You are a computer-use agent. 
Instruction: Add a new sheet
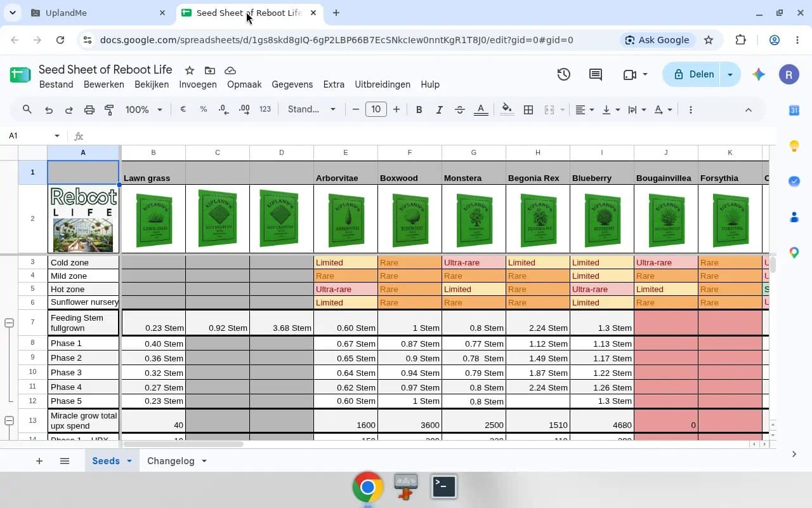[x=39, y=461]
